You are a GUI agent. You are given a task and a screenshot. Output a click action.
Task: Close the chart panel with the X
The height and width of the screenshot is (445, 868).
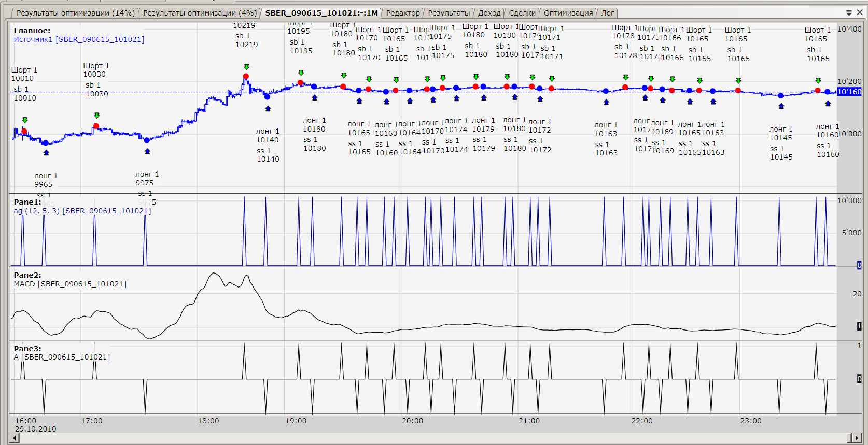[x=859, y=12]
